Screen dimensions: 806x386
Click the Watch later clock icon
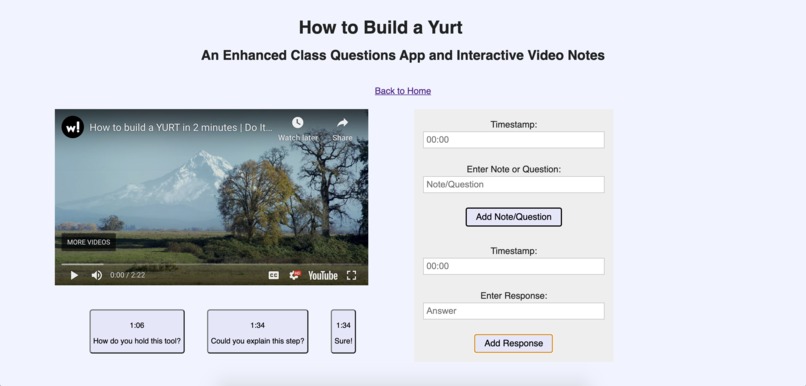click(298, 123)
